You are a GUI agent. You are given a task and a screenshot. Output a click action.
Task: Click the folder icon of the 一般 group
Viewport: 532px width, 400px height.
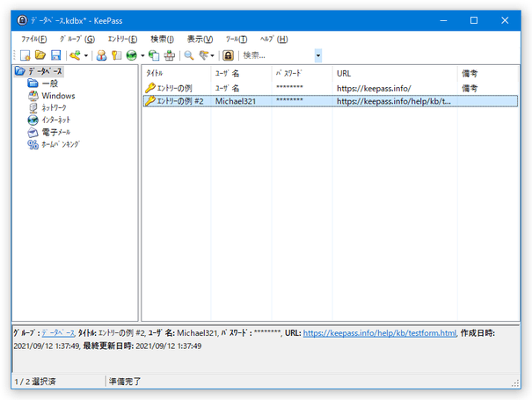tap(33, 84)
